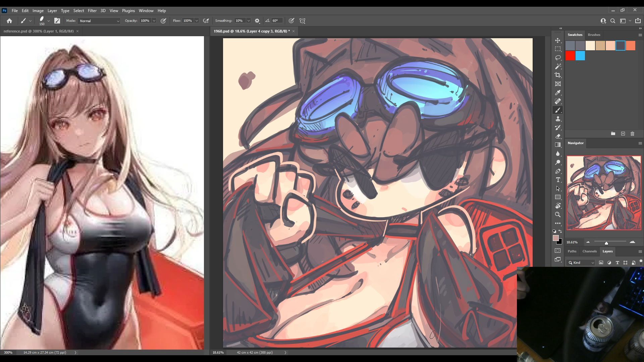Toggle the Brush Settings panel
Image resolution: width=644 pixels, height=362 pixels.
pos(57,21)
